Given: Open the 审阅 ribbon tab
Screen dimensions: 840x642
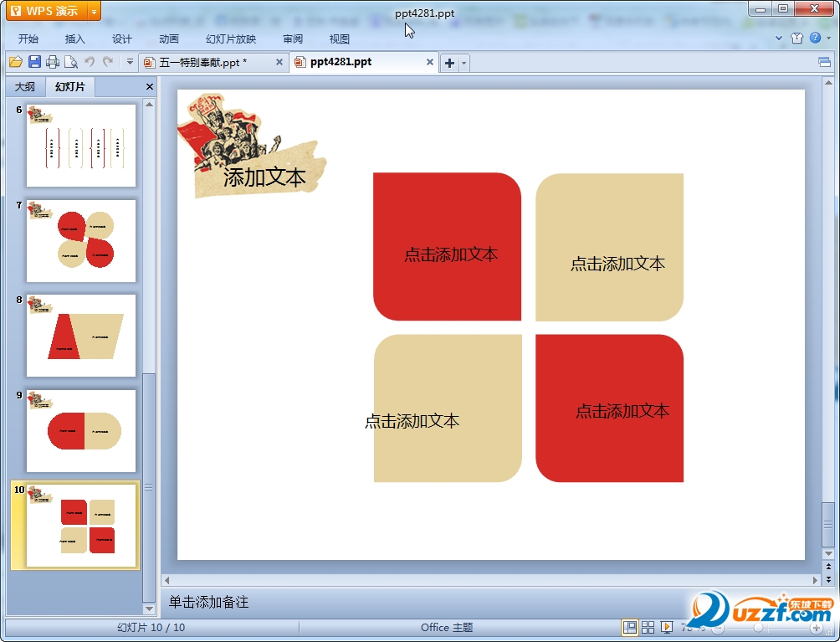Looking at the screenshot, I should pyautogui.click(x=293, y=39).
